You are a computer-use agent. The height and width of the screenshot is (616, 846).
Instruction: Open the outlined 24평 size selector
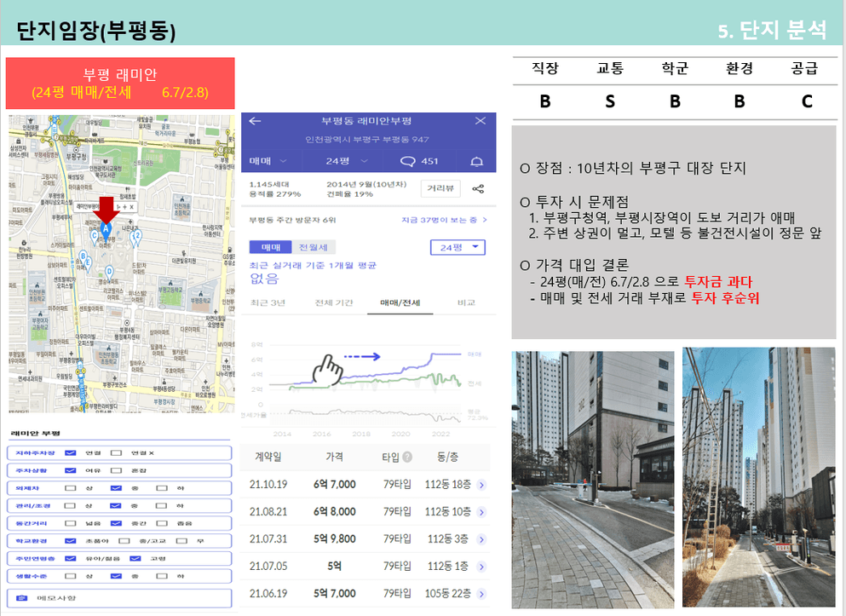click(x=458, y=248)
